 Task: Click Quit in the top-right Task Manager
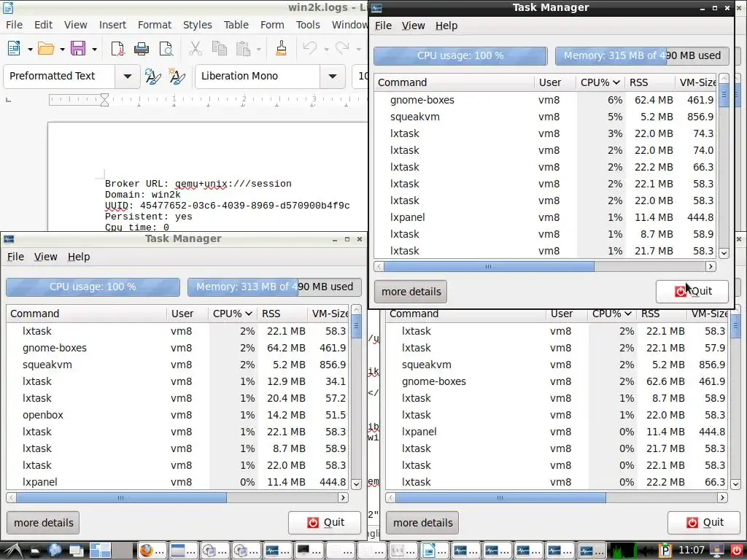click(692, 292)
